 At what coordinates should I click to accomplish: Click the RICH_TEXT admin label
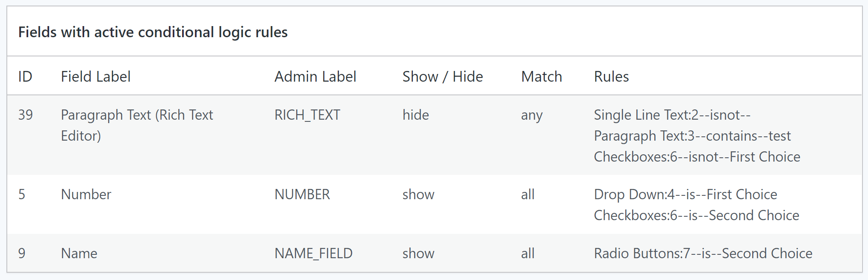click(x=307, y=115)
